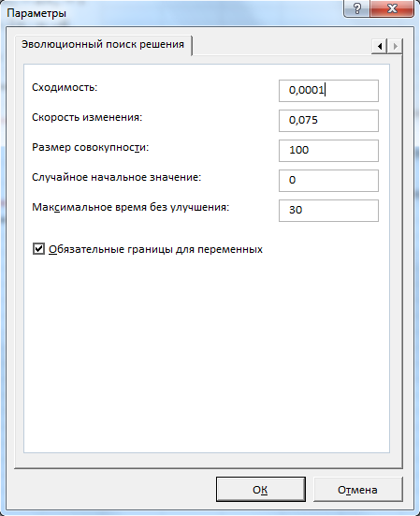
Task: Click the Максимальное время без улучшения field
Action: click(x=328, y=211)
